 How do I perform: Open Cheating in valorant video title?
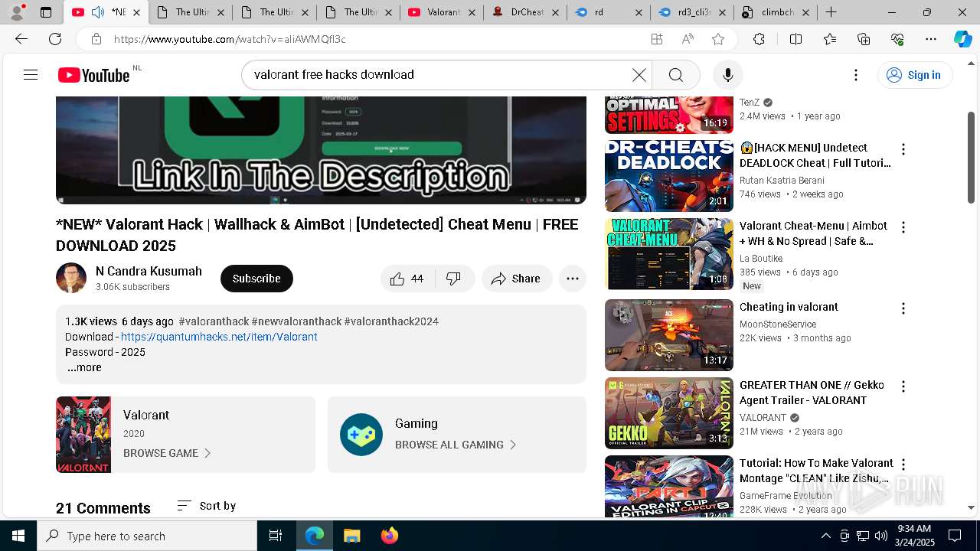click(x=789, y=307)
